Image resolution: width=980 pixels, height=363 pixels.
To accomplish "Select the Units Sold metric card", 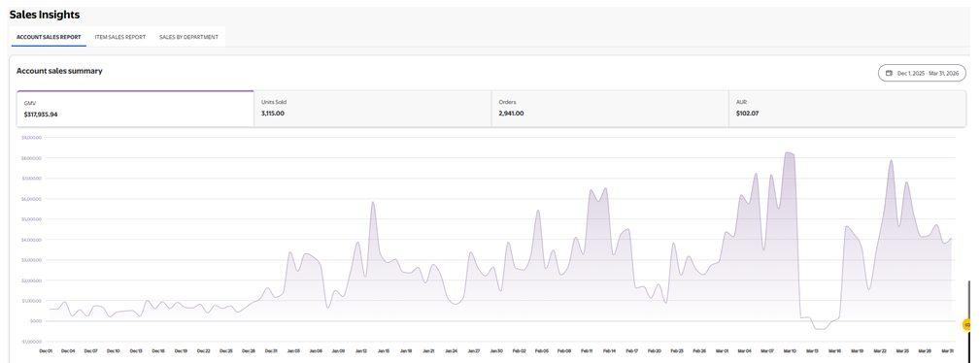I will 373,109.
